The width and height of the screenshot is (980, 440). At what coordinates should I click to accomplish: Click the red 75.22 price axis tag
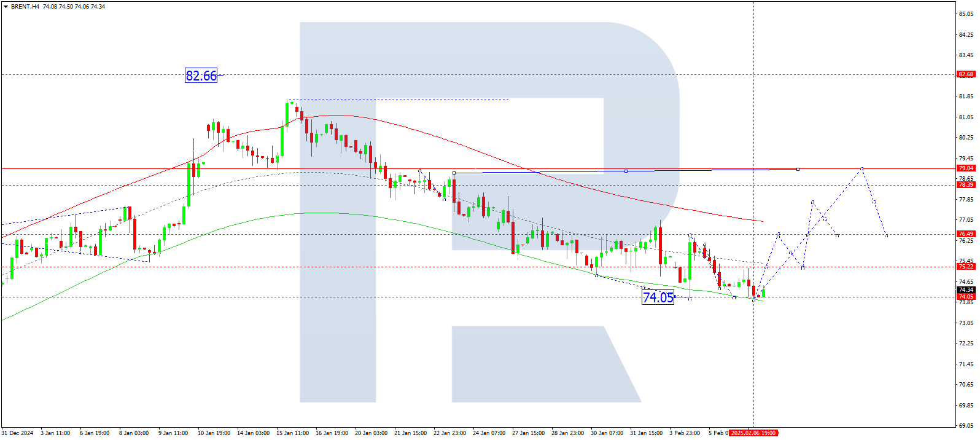click(x=966, y=267)
